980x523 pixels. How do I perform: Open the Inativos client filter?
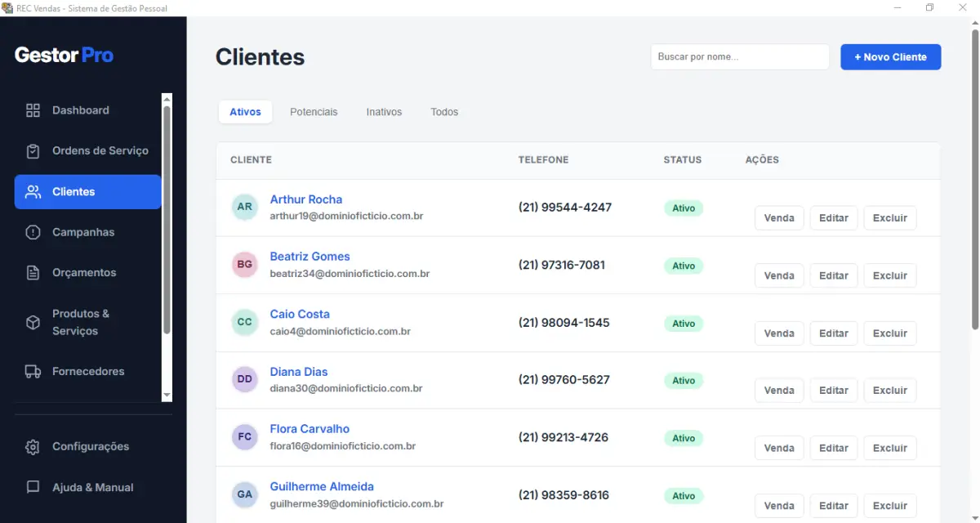click(384, 111)
